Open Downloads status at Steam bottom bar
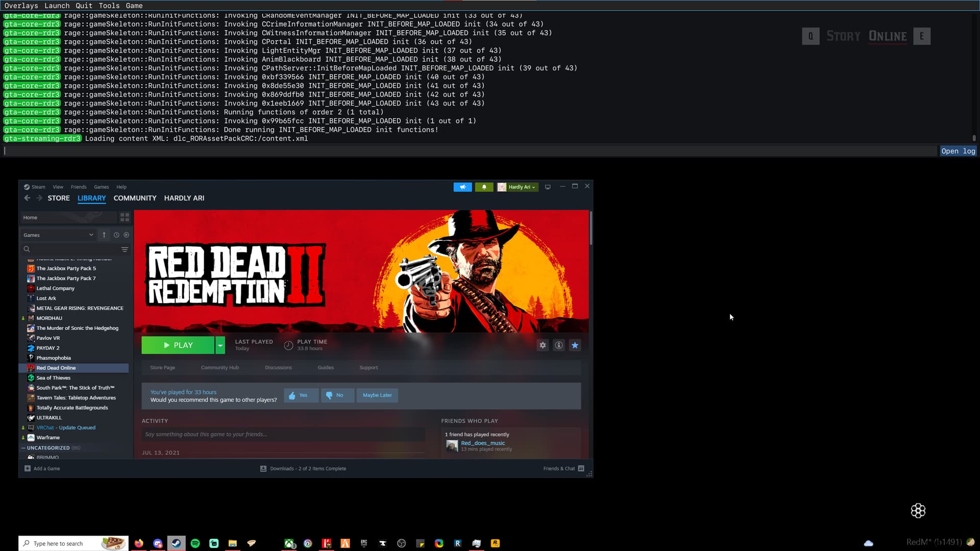This screenshot has height=551, width=980. pos(303,468)
